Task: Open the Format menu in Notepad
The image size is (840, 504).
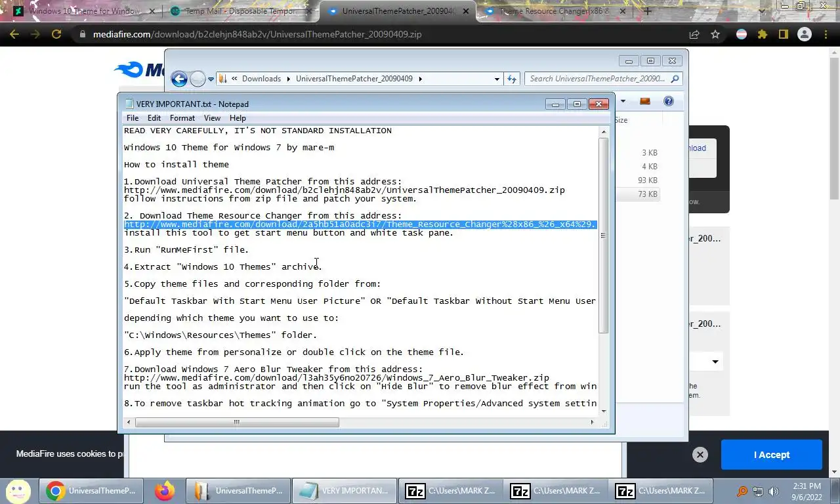Action: pos(182,118)
